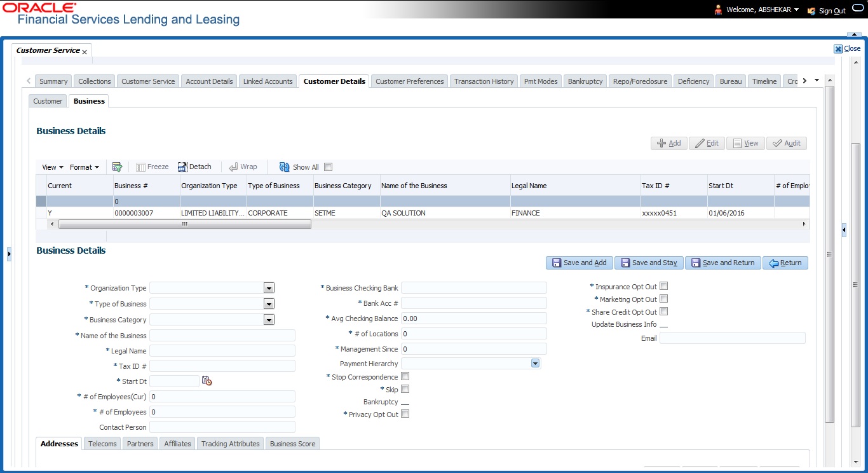
Task: Click the outer page vertical scrollbar thumb
Action: (x=855, y=285)
